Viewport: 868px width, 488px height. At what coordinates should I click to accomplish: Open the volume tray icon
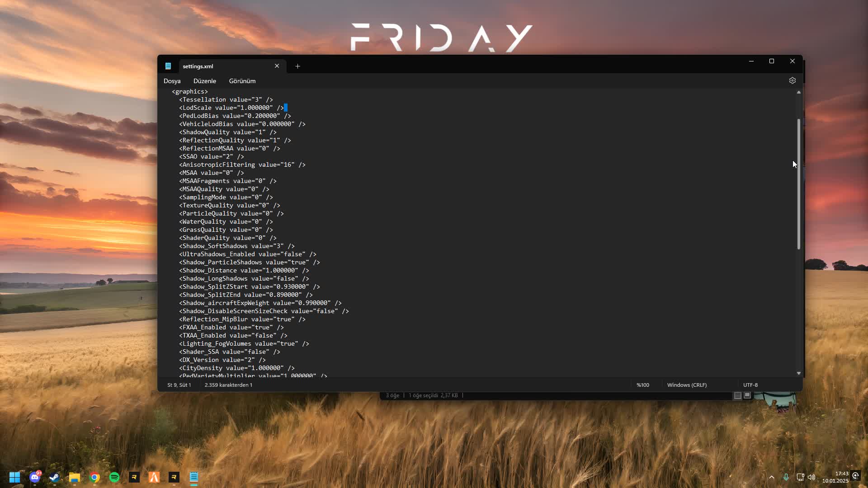pos(811,477)
